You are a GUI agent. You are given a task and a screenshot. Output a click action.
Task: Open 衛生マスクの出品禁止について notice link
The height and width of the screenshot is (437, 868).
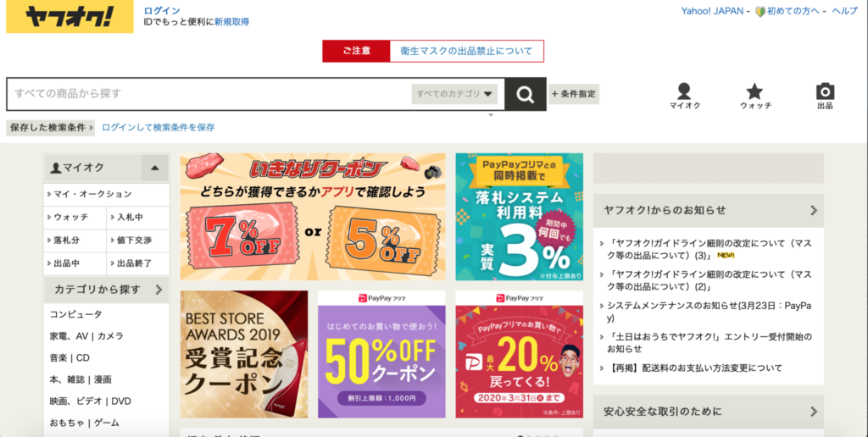pyautogui.click(x=466, y=51)
